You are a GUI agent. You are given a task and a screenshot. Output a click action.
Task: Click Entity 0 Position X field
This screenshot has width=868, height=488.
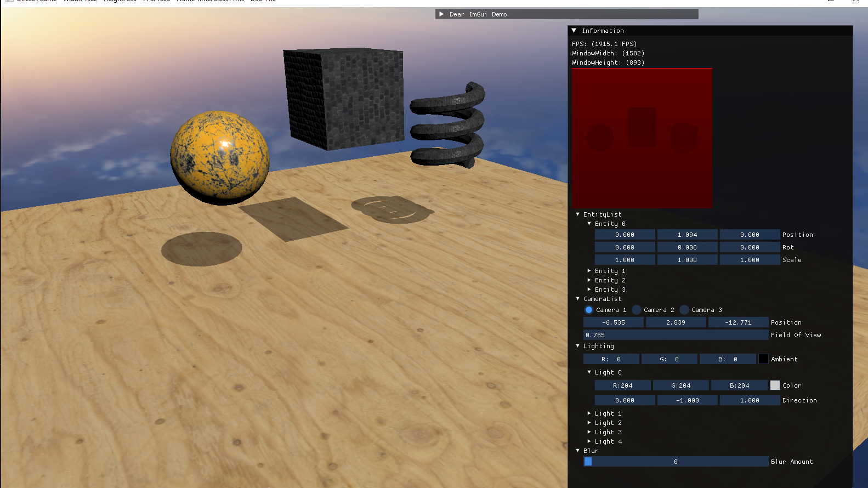tap(625, 235)
